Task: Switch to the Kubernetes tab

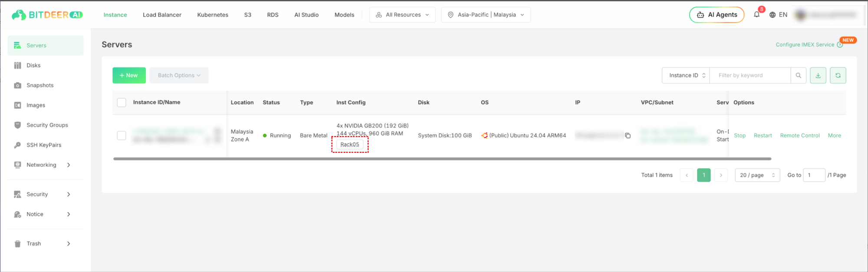Action: coord(213,15)
